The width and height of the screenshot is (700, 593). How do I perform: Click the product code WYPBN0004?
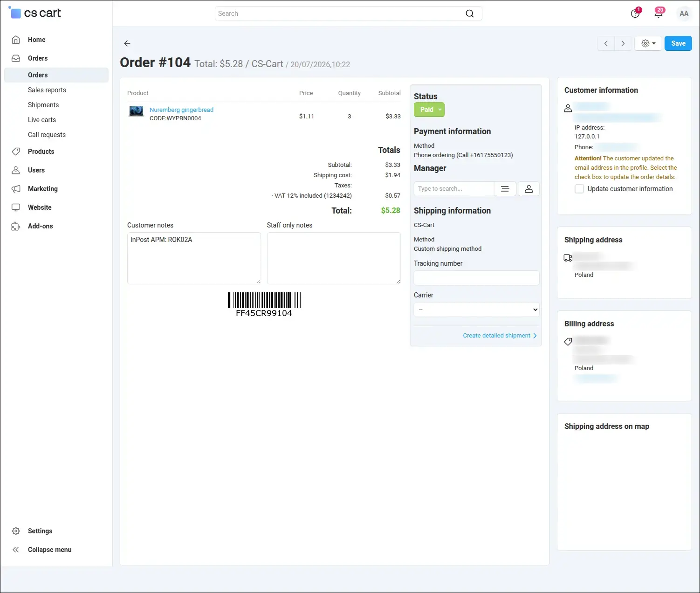pos(175,118)
